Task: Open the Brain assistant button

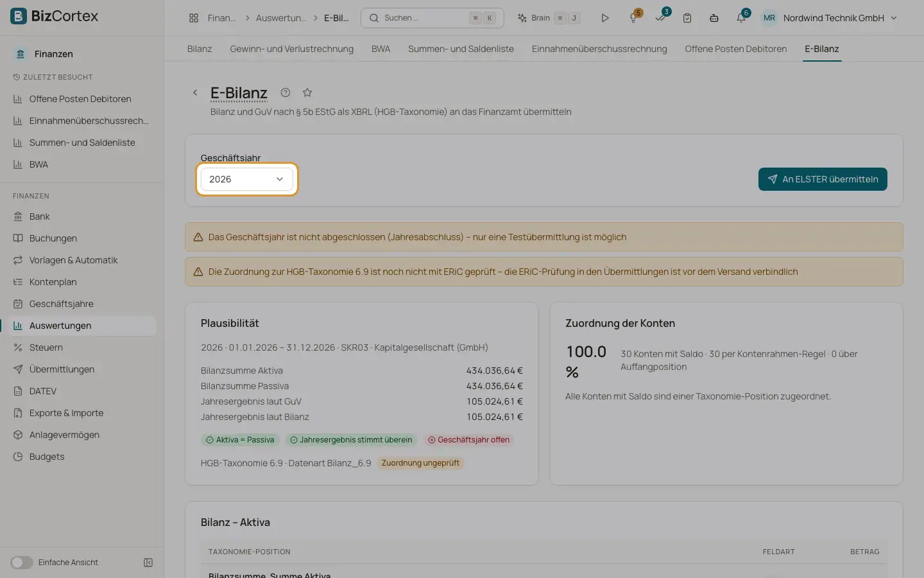Action: 549,18
